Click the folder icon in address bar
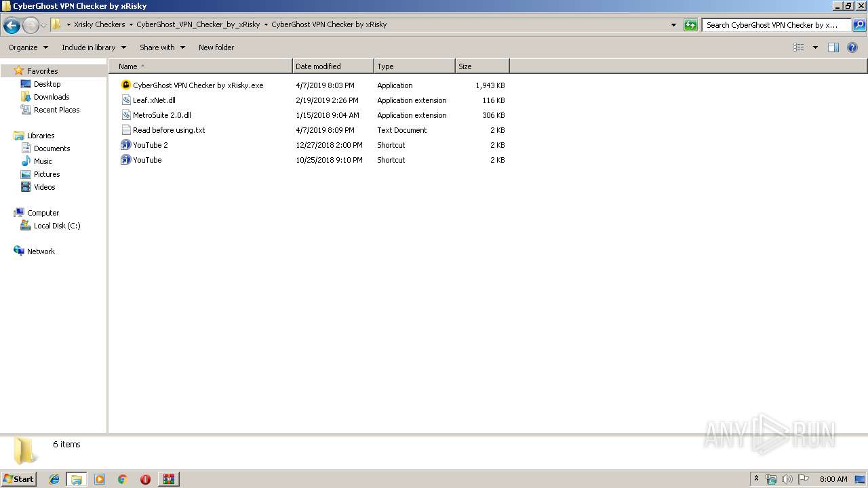This screenshot has height=488, width=868. [x=56, y=24]
